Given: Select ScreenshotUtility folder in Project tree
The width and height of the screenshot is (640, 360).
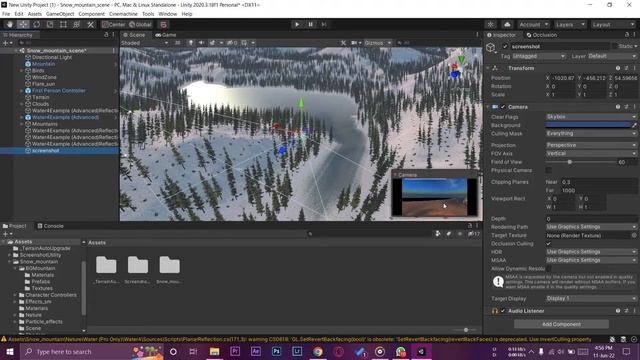Looking at the screenshot, I should (40, 255).
